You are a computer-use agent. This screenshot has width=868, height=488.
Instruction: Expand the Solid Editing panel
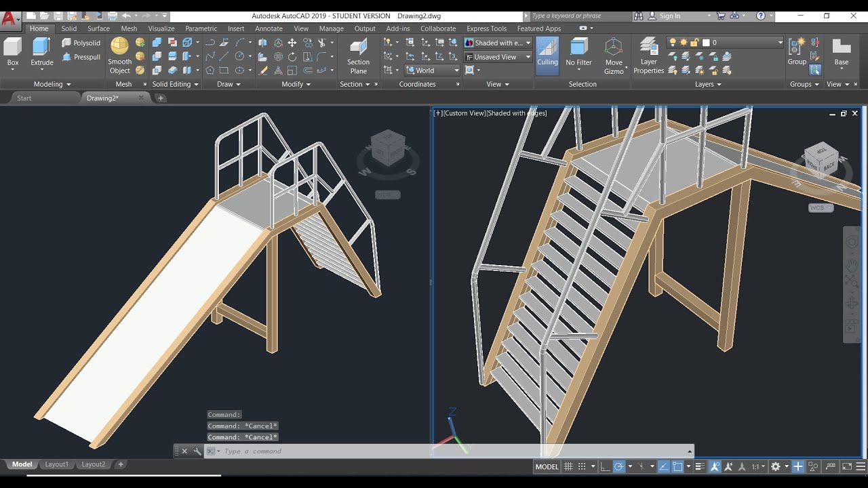click(175, 84)
